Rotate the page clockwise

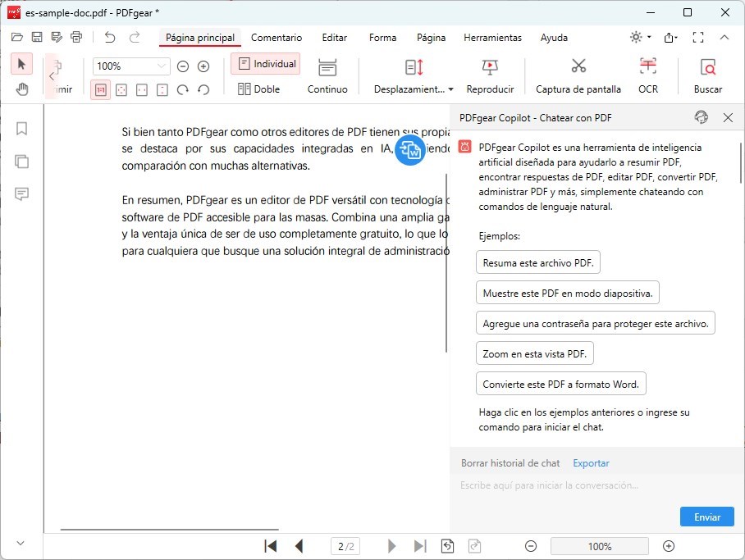click(182, 89)
